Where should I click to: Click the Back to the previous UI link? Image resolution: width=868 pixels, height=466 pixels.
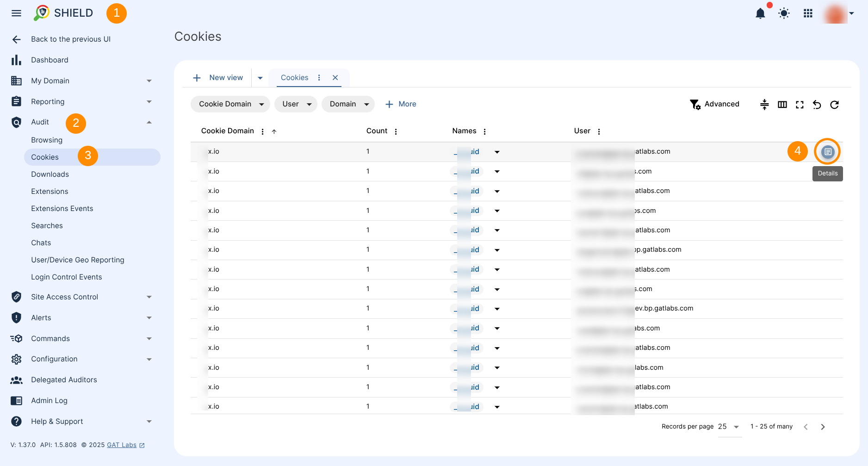coord(71,39)
